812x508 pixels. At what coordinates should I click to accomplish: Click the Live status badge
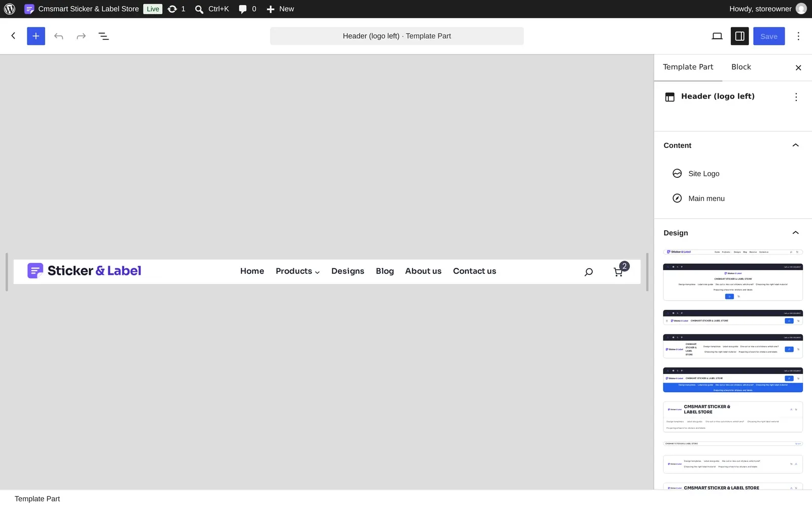[153, 9]
